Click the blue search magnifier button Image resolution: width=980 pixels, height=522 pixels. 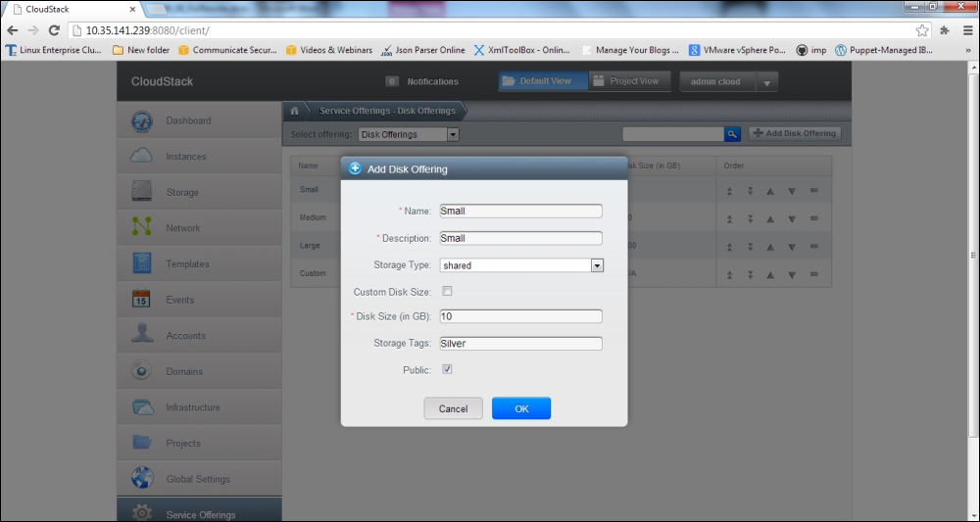[x=732, y=134]
